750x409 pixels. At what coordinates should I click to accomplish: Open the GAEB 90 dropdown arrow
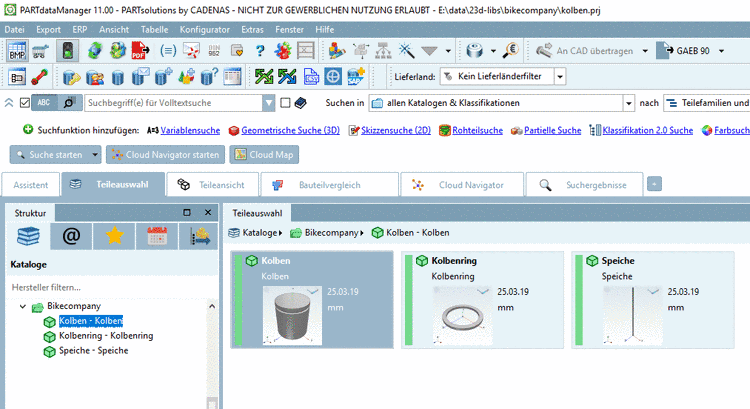(x=721, y=51)
